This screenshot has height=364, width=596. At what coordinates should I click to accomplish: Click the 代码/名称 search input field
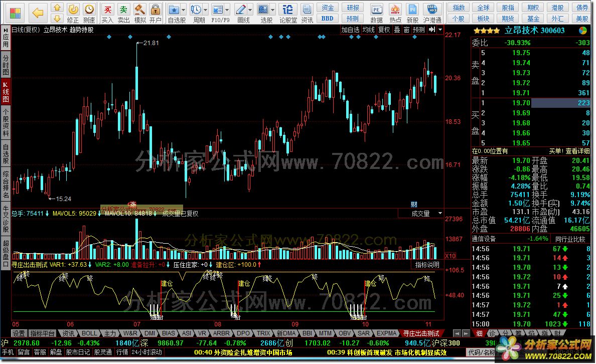coord(481,352)
